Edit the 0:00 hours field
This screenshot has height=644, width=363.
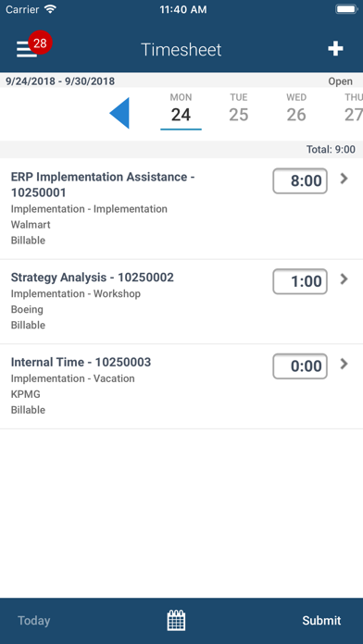tap(300, 365)
